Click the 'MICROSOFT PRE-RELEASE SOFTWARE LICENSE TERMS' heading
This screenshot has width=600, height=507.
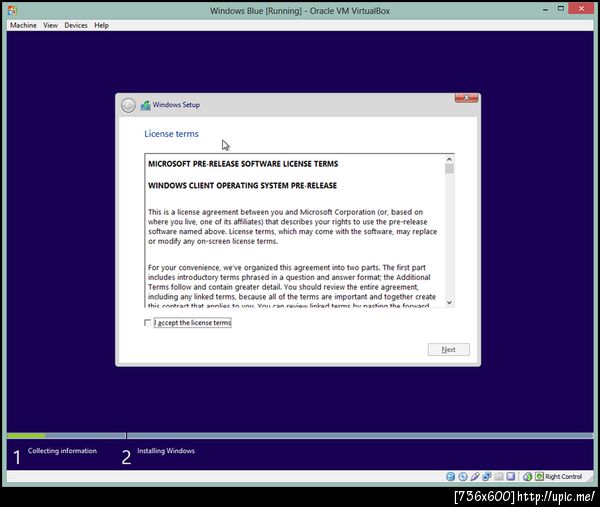[243, 164]
